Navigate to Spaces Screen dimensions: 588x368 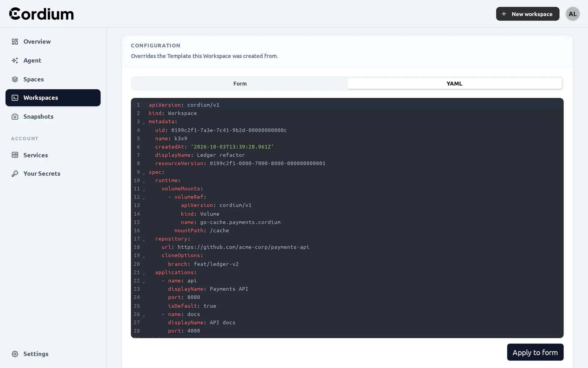point(53,79)
